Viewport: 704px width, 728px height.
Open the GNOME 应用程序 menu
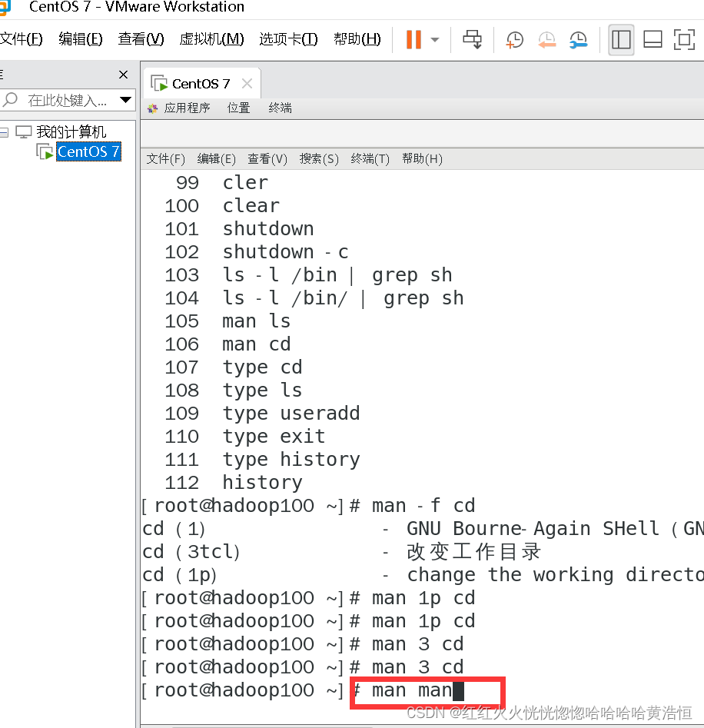tap(187, 108)
